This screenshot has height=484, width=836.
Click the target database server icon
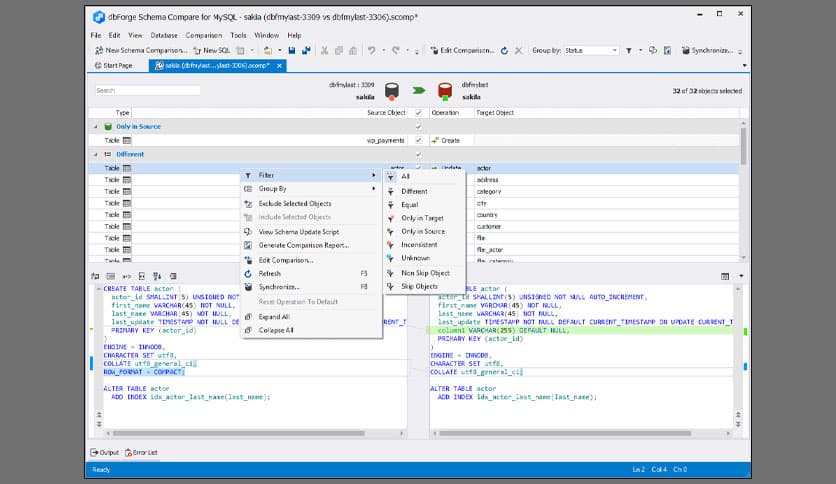click(445, 91)
